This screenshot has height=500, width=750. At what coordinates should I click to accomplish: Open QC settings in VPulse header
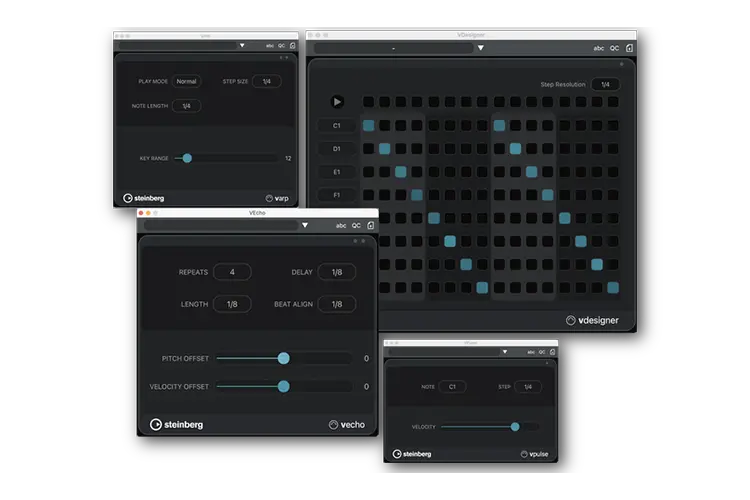542,352
